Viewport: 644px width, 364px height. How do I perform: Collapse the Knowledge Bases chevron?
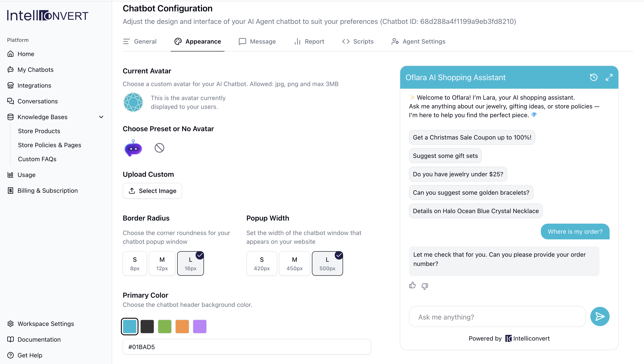click(101, 117)
